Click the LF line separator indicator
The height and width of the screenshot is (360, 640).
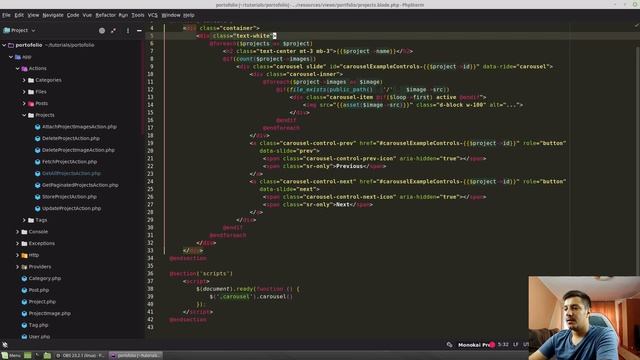click(516, 345)
